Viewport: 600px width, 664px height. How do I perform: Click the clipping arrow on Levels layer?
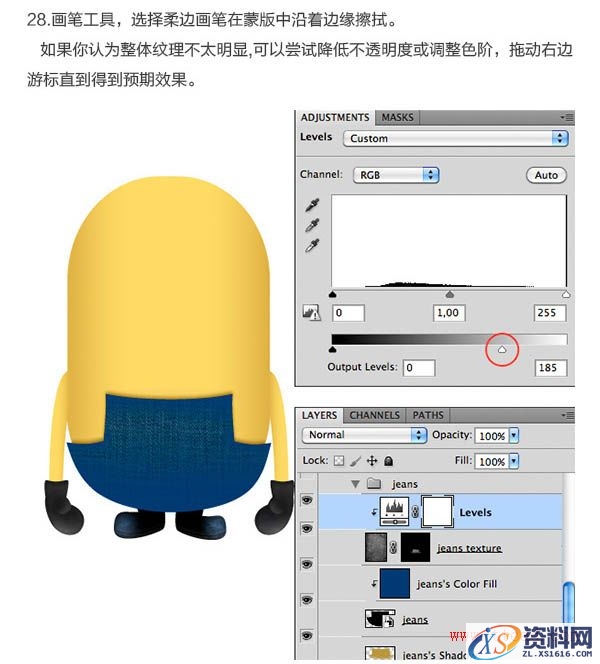[374, 512]
